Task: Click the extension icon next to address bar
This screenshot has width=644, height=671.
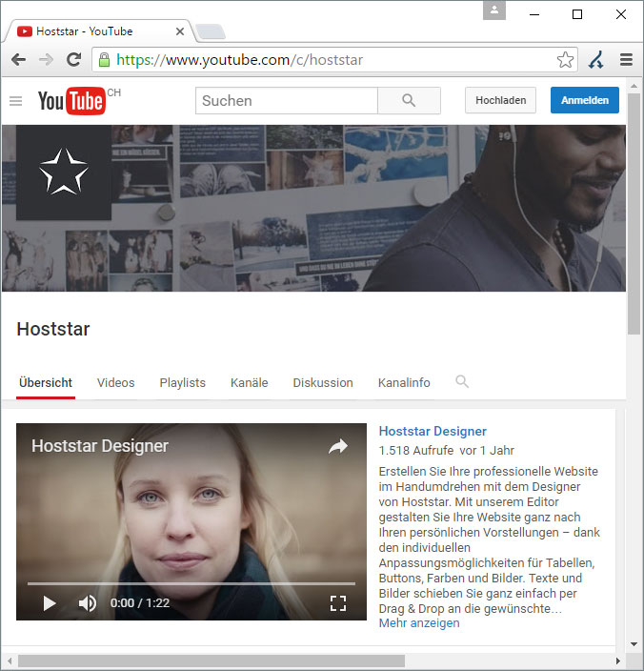Action: point(595,59)
